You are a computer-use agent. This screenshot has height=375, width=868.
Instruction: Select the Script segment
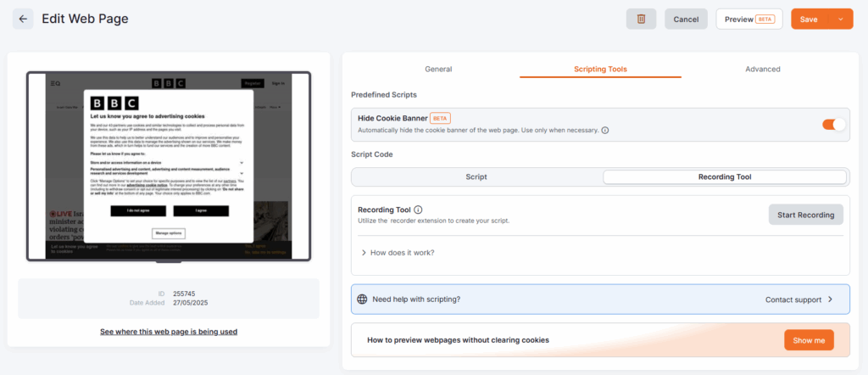(x=476, y=176)
